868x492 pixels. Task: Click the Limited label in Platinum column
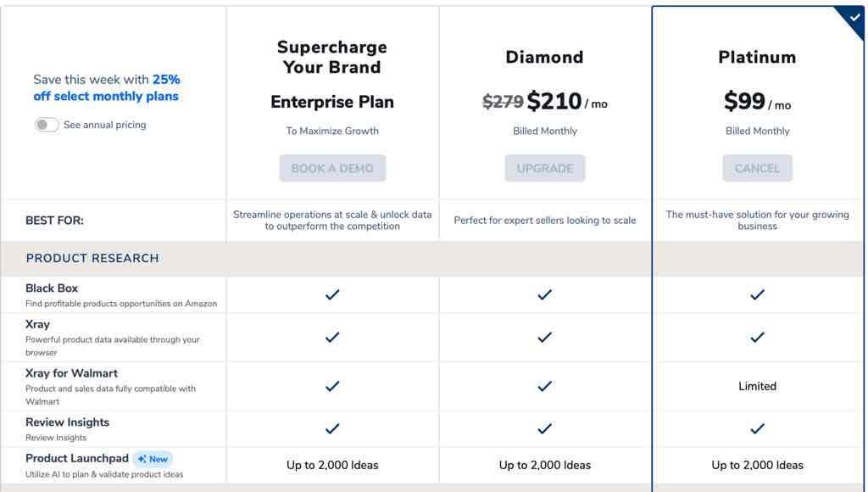(x=757, y=386)
